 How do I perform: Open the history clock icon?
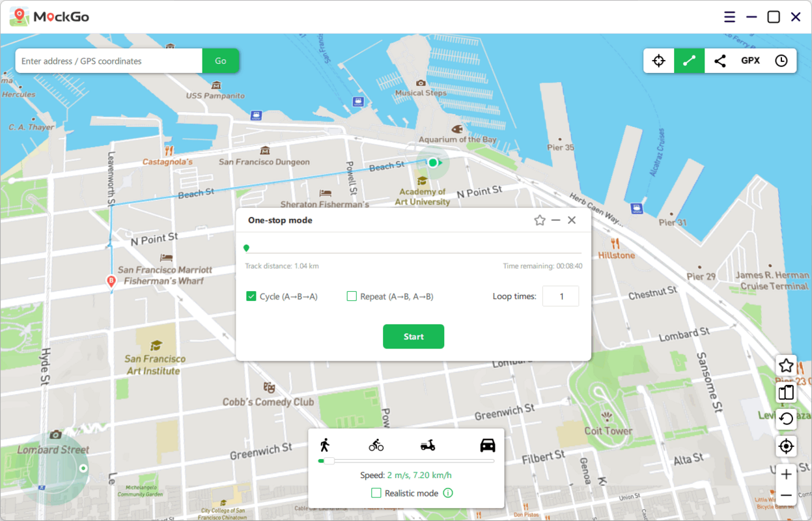[781, 61]
